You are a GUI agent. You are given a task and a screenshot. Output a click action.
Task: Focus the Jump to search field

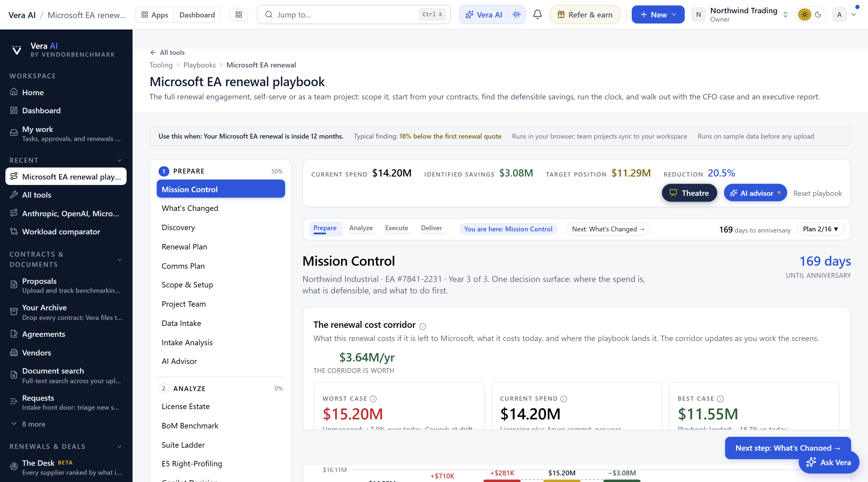(x=354, y=14)
